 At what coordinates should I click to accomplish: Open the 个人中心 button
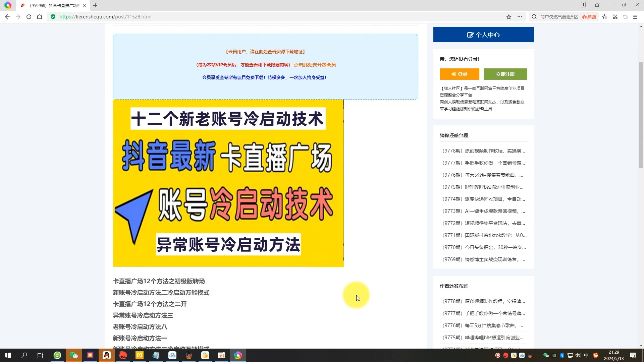click(483, 35)
